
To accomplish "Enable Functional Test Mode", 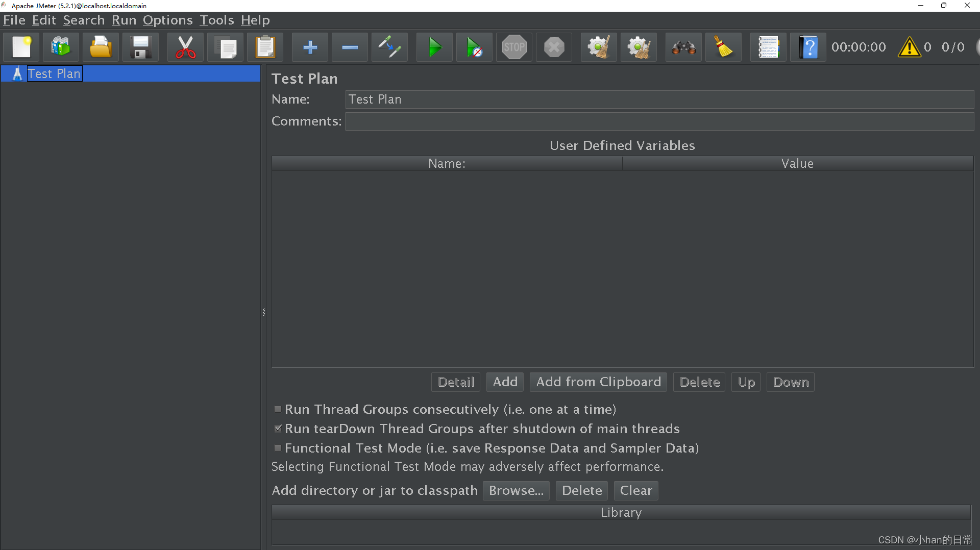I will (278, 448).
